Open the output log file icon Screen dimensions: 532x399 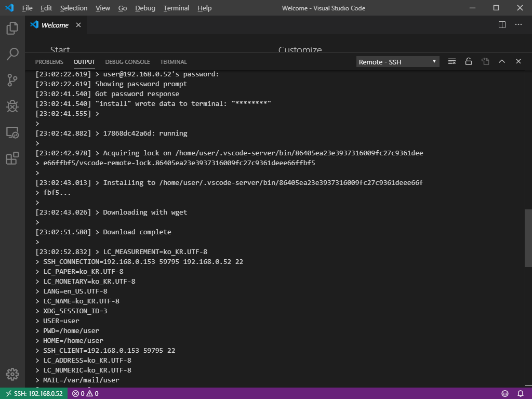pyautogui.click(x=485, y=61)
